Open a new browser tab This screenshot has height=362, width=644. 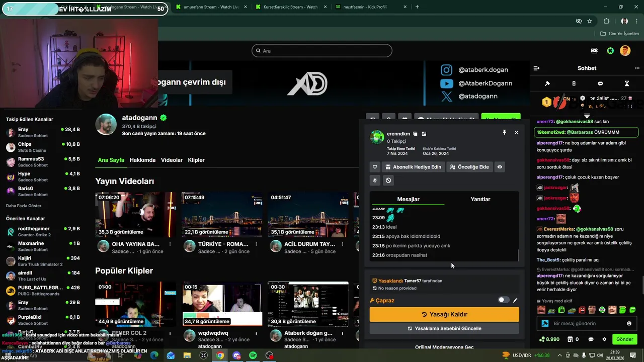[417, 7]
